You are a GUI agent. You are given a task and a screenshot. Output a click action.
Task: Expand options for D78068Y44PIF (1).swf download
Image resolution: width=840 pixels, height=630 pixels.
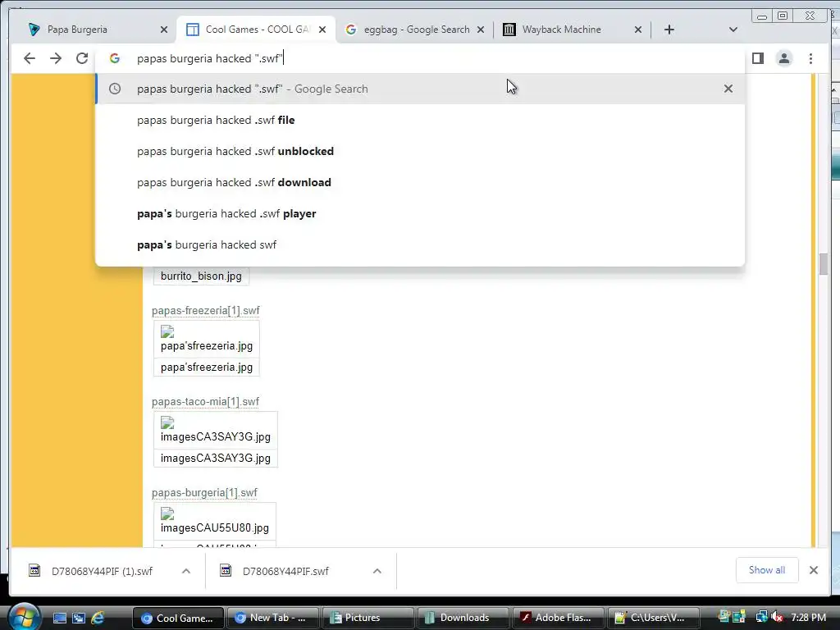point(186,571)
